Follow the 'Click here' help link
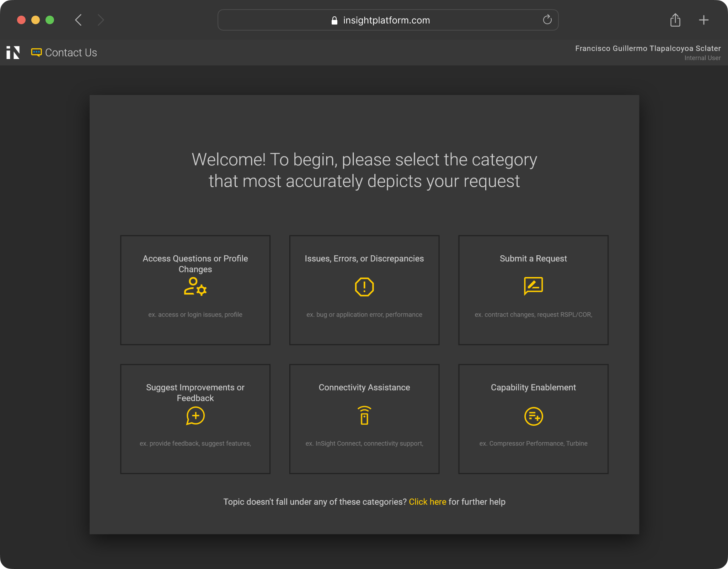Screen dimensions: 728x569 point(427,502)
